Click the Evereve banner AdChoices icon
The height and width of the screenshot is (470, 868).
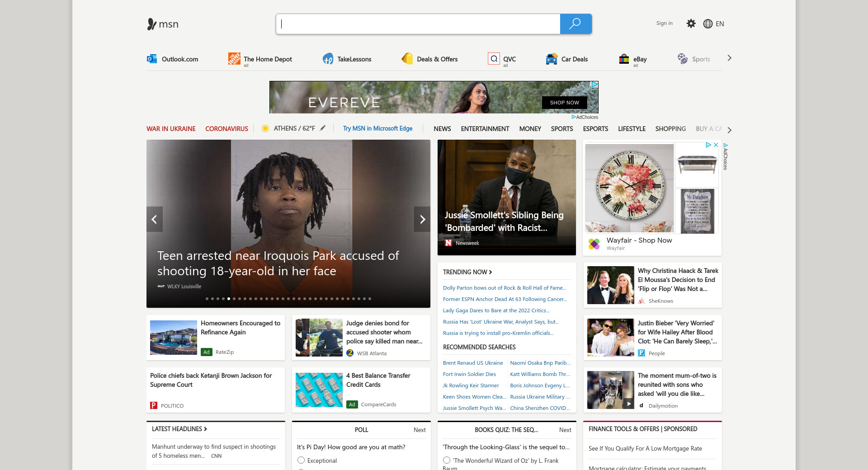(595, 85)
